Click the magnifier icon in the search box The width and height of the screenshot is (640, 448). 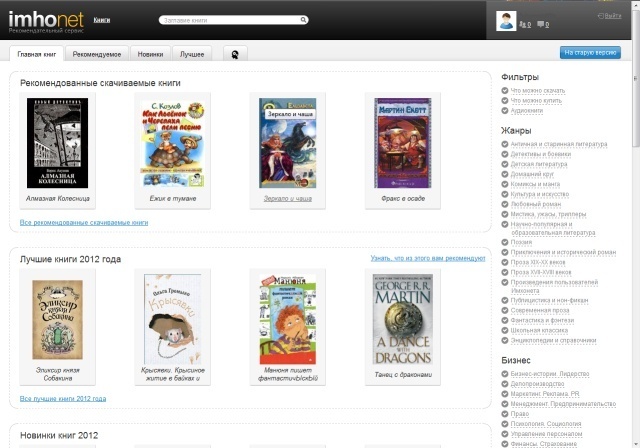[303, 20]
